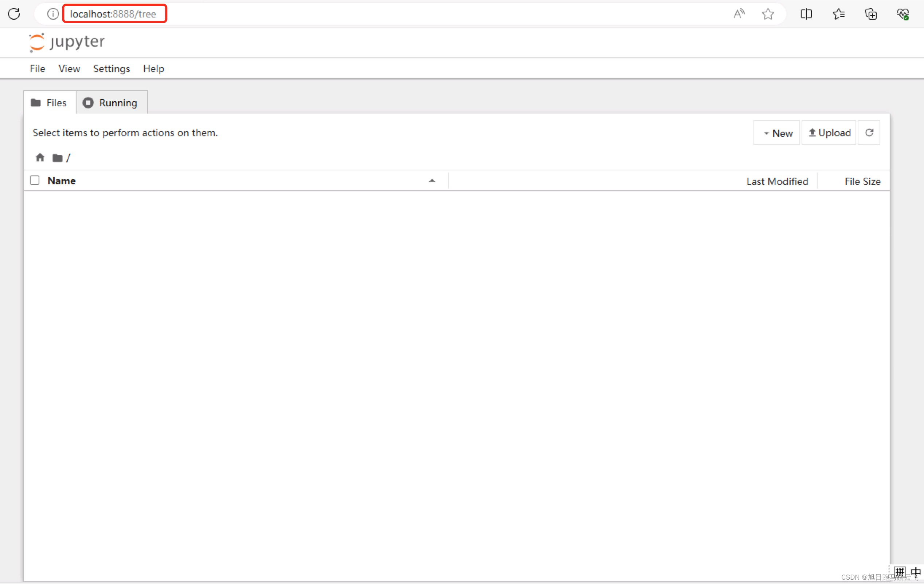Open the favorites list icon
This screenshot has height=584, width=924.
click(x=838, y=14)
